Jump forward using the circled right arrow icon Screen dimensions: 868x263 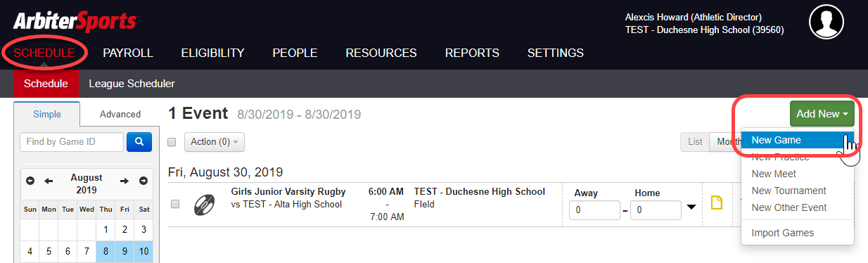tap(143, 181)
